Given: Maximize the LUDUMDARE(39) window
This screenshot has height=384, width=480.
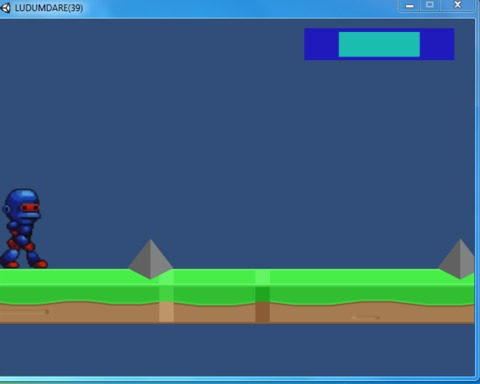Looking at the screenshot, I should (x=430, y=5).
